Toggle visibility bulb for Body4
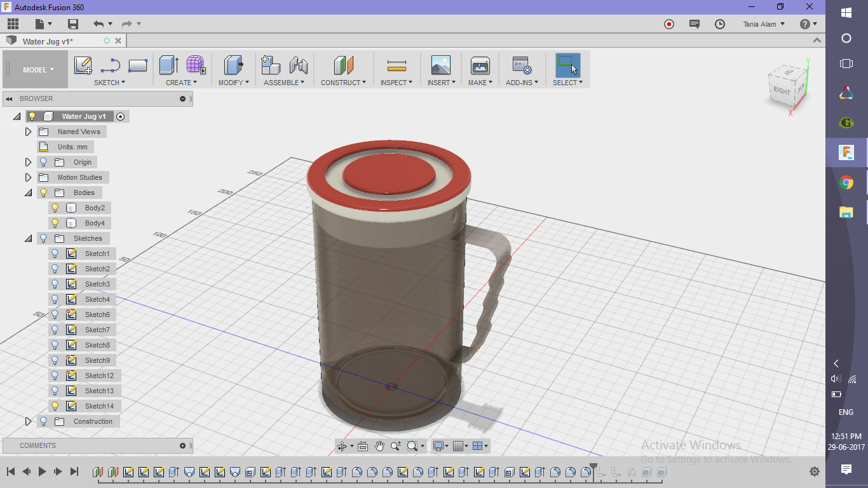Image resolution: width=868 pixels, height=488 pixels. click(55, 223)
